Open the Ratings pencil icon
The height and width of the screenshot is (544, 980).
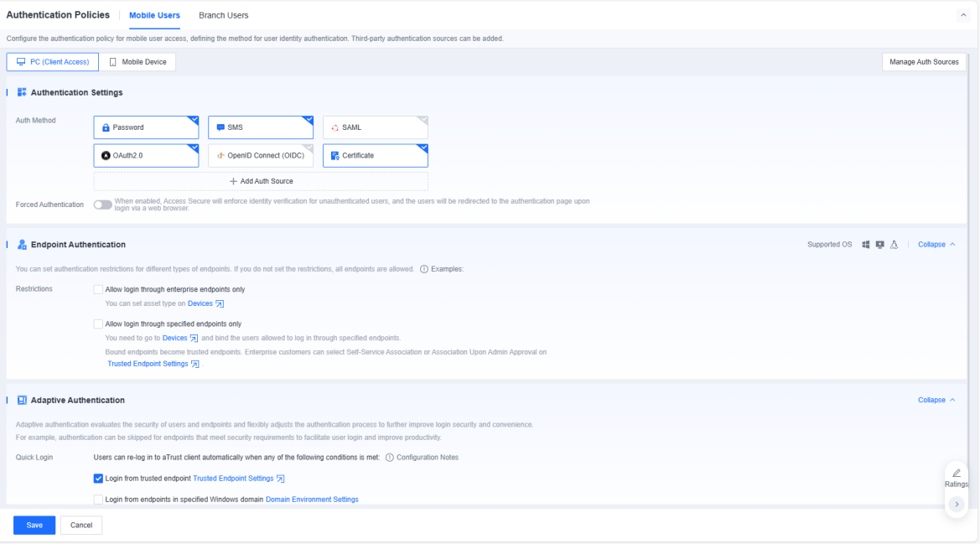(957, 474)
